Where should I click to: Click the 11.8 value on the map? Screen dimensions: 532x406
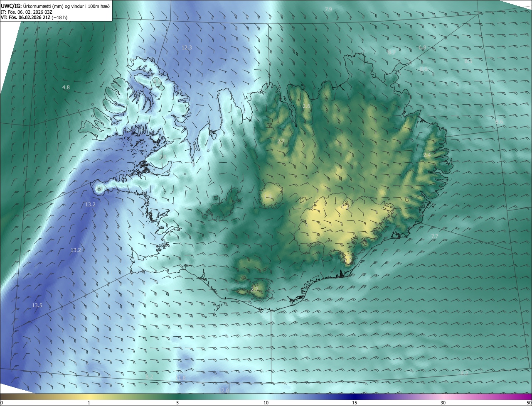180,378
